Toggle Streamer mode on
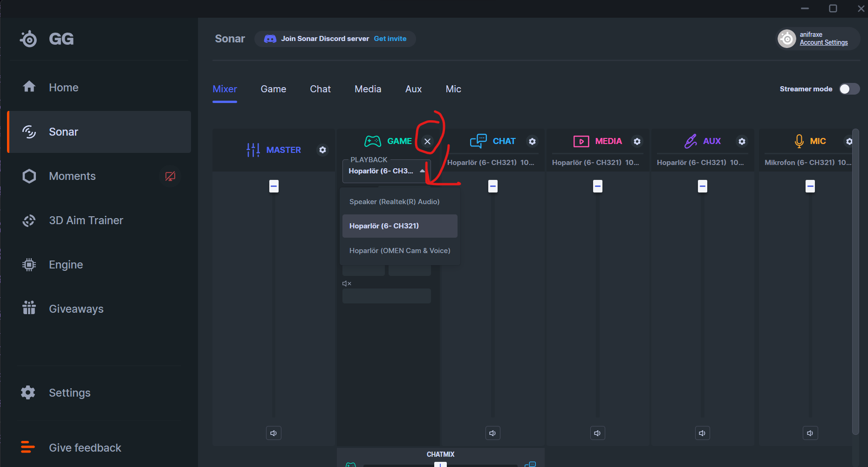The image size is (868, 467). 849,89
